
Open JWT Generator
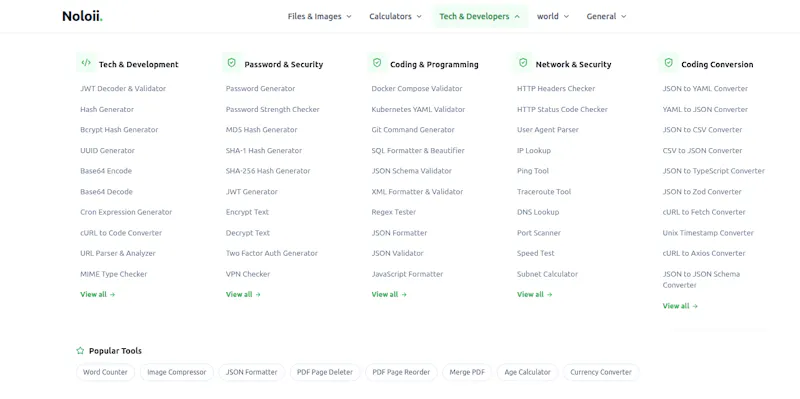tap(252, 192)
